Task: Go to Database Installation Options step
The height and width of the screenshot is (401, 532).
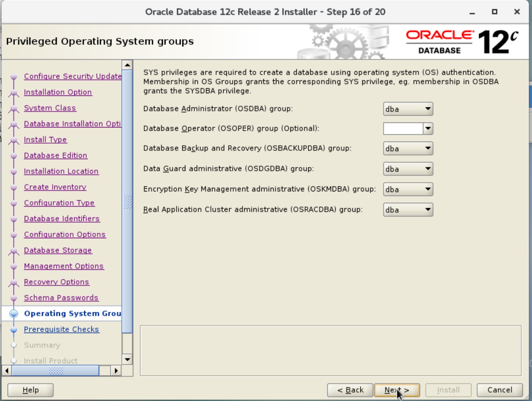Action: pos(72,124)
